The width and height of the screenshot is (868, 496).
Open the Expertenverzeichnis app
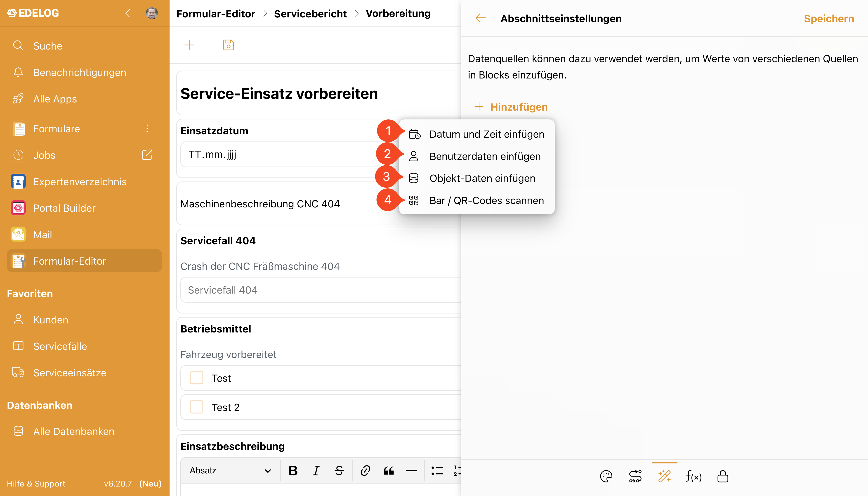tap(84, 182)
